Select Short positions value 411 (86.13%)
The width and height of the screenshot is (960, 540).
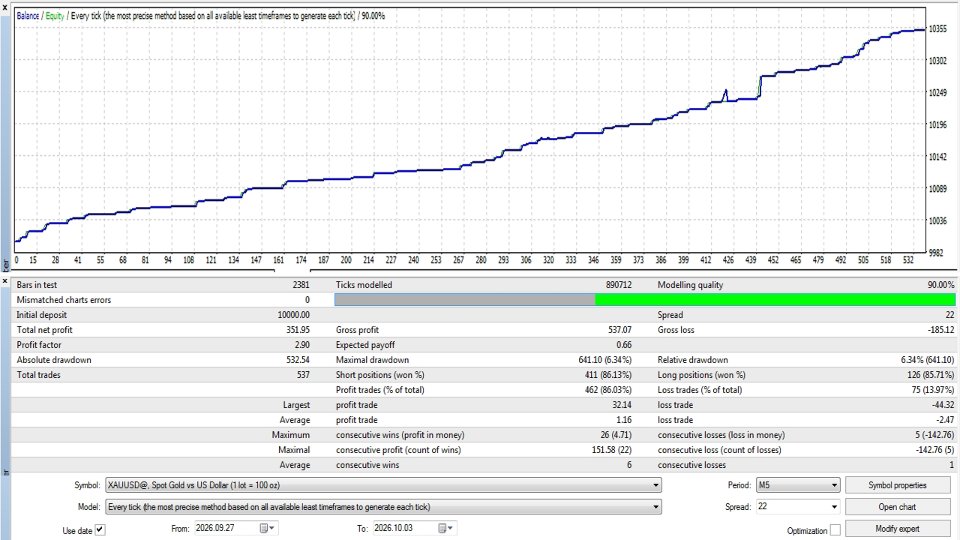(608, 375)
